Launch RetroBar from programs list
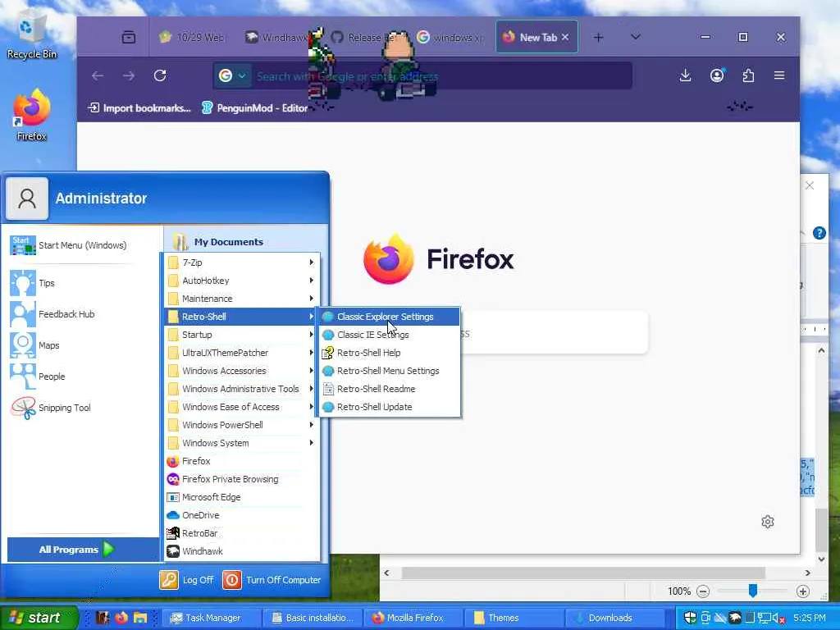 pos(241,533)
